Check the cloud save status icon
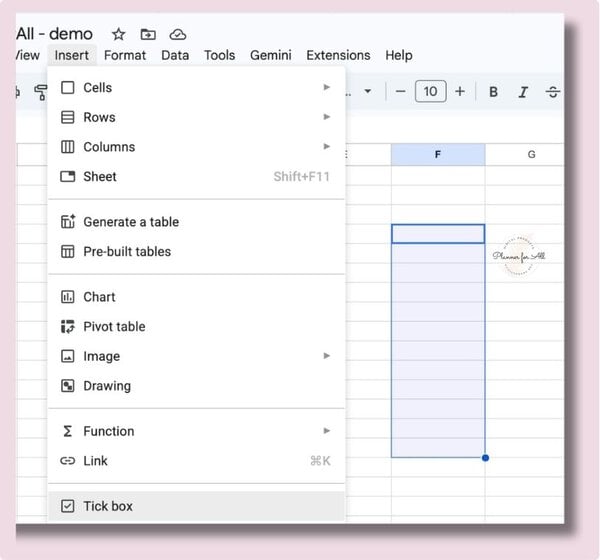 click(178, 34)
